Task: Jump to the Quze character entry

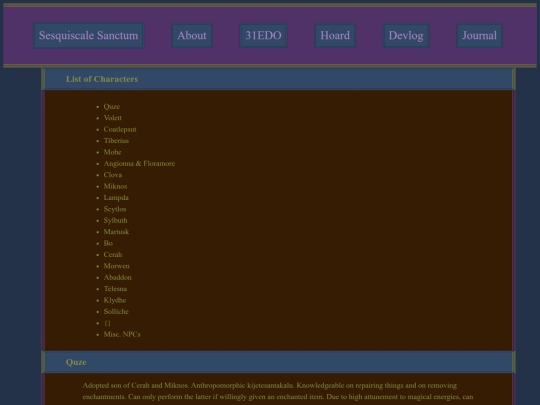Action: tap(112, 107)
